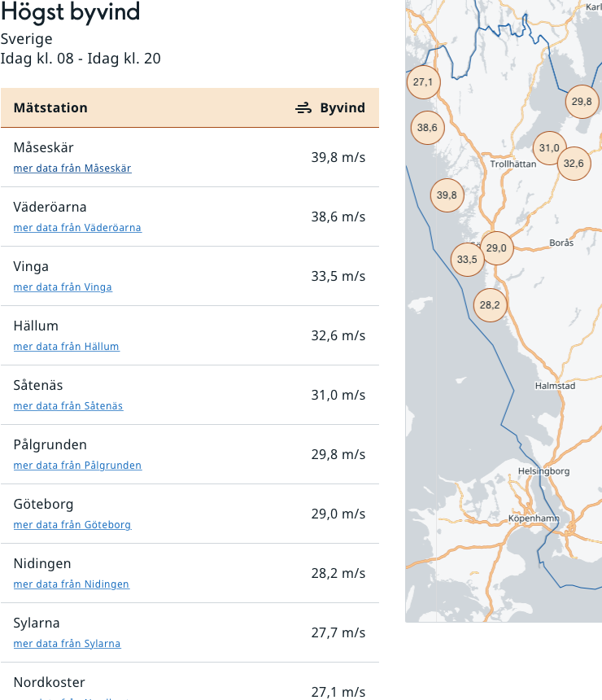Click the 28,2 map marker
Image resolution: width=602 pixels, height=700 pixels.
pyautogui.click(x=490, y=305)
